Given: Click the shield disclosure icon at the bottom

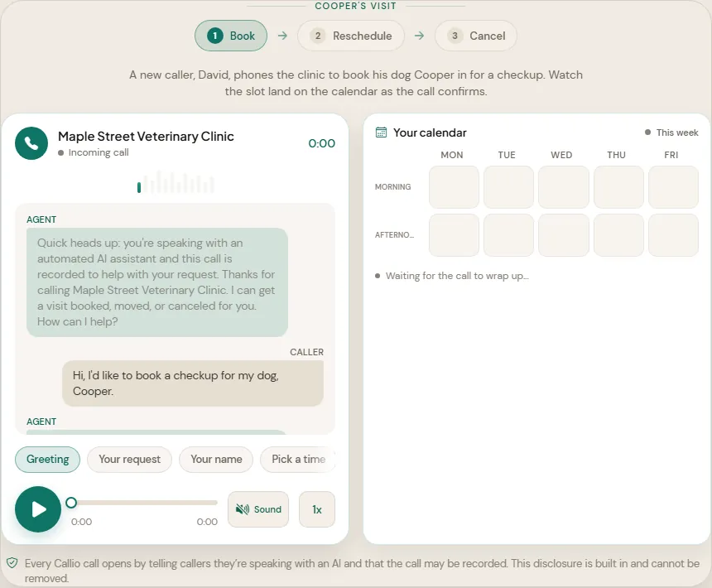Looking at the screenshot, I should (x=12, y=563).
